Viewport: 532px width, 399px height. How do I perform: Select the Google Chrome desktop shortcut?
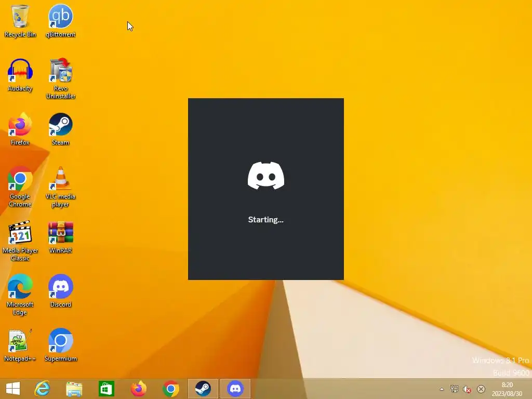[20, 187]
